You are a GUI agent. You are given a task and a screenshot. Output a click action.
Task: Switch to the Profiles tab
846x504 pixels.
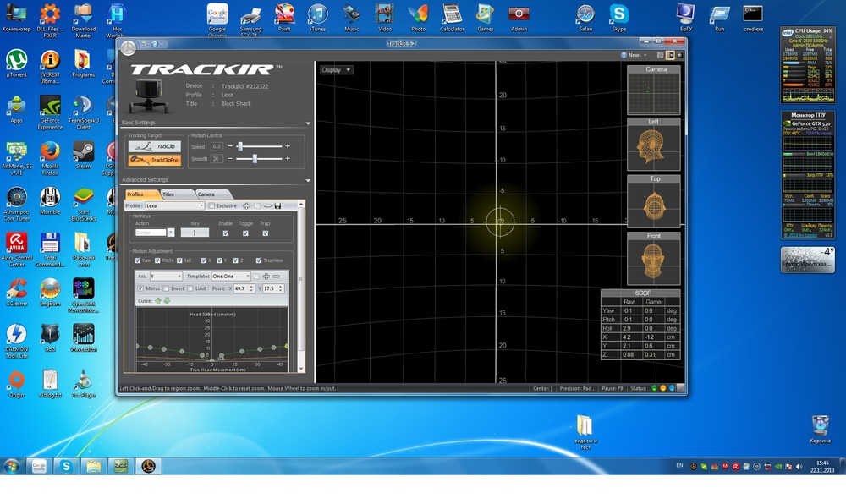click(x=141, y=194)
